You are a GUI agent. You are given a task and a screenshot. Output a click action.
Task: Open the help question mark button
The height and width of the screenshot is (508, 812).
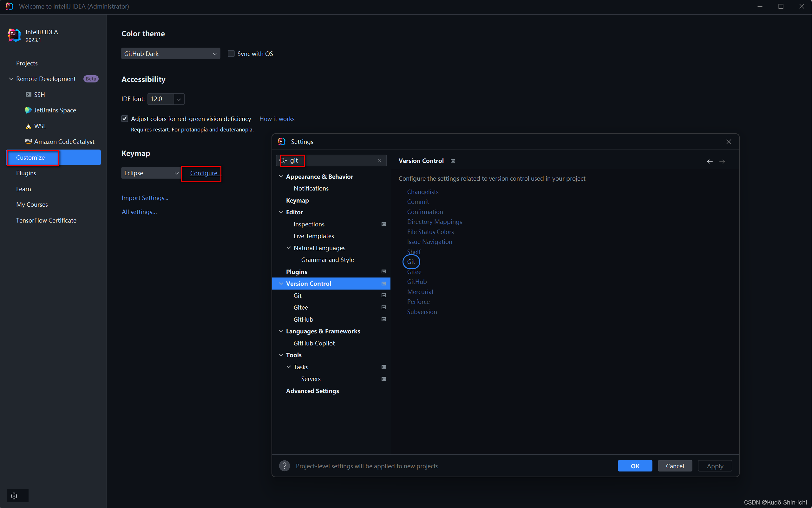[285, 466]
